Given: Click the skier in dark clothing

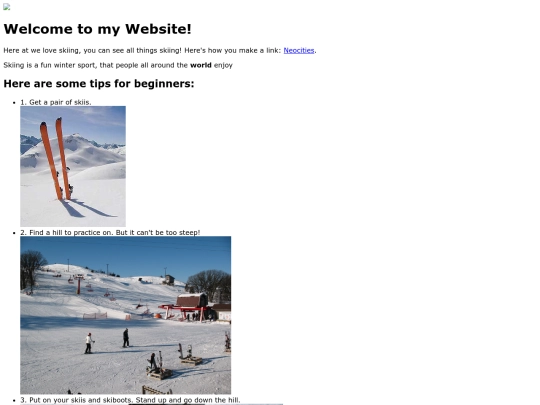Looking at the screenshot, I should [x=126, y=338].
